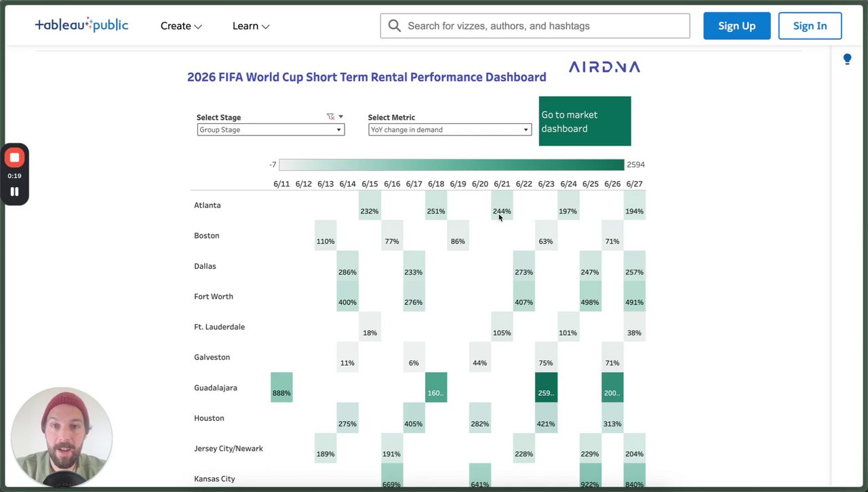Image resolution: width=868 pixels, height=492 pixels.
Task: Click the AIRDNA logo
Action: [x=604, y=67]
